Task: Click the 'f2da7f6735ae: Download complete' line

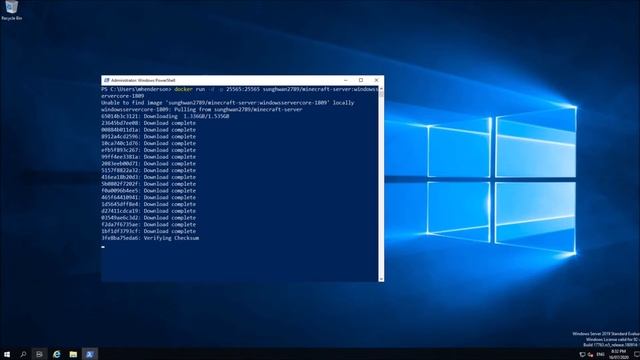Action: coord(149,224)
